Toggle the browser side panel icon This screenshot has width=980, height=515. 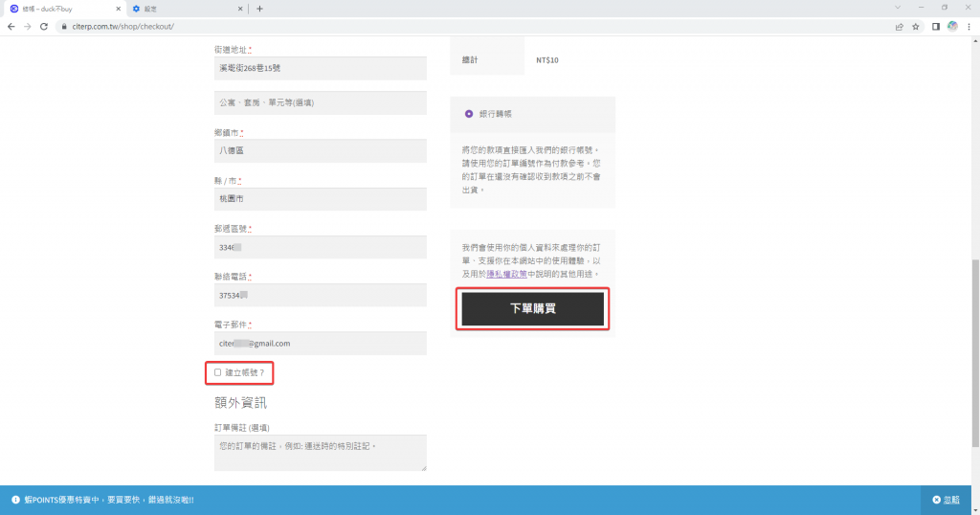935,26
